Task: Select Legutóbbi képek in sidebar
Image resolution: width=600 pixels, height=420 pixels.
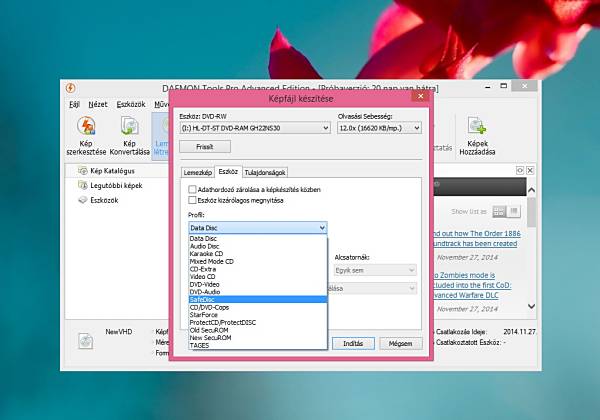Action: (110, 186)
